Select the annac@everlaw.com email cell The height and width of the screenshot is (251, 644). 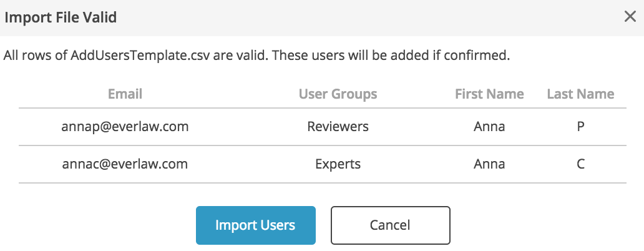[125, 164]
